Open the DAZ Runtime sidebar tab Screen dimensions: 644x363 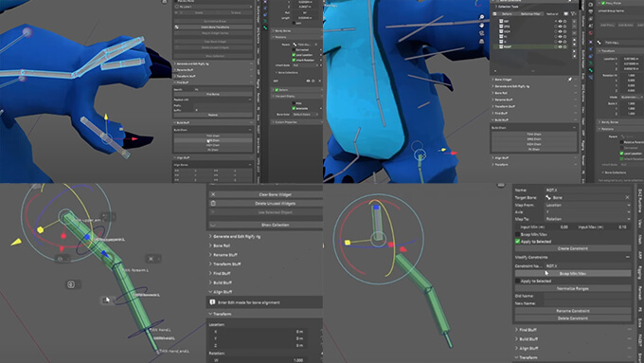[640, 202]
